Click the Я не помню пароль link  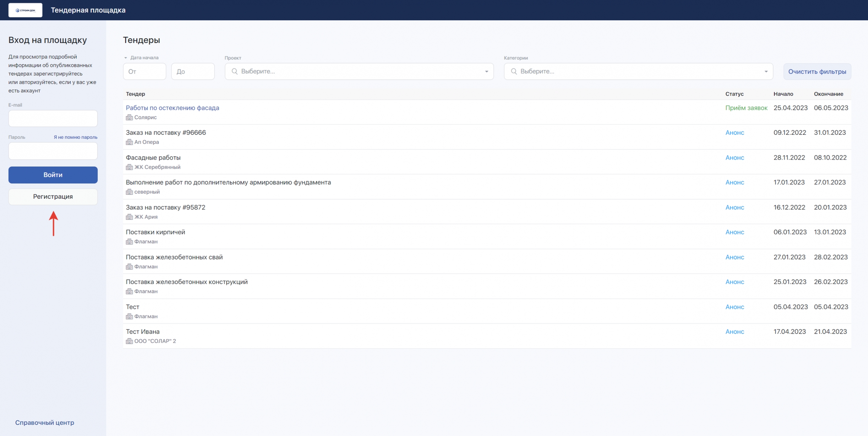pos(75,137)
